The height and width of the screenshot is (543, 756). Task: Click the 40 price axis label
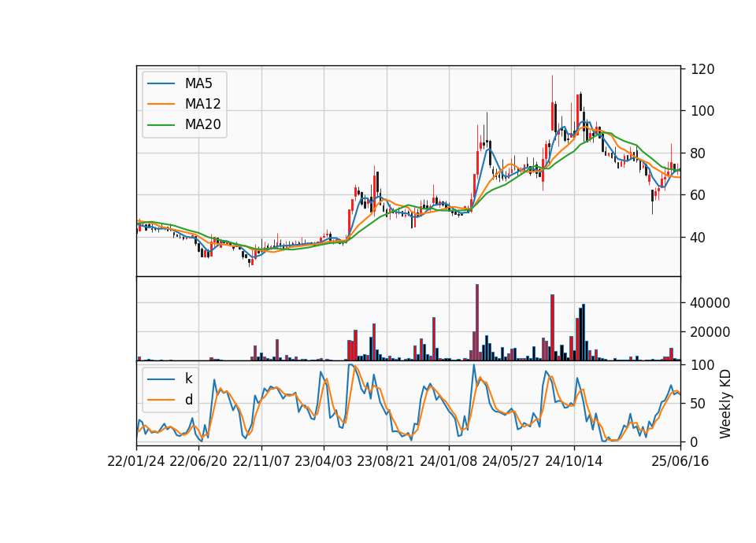(x=699, y=238)
